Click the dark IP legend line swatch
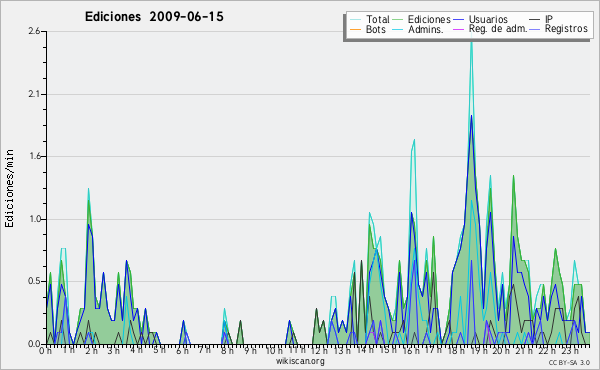The height and width of the screenshot is (370, 600). (535, 20)
